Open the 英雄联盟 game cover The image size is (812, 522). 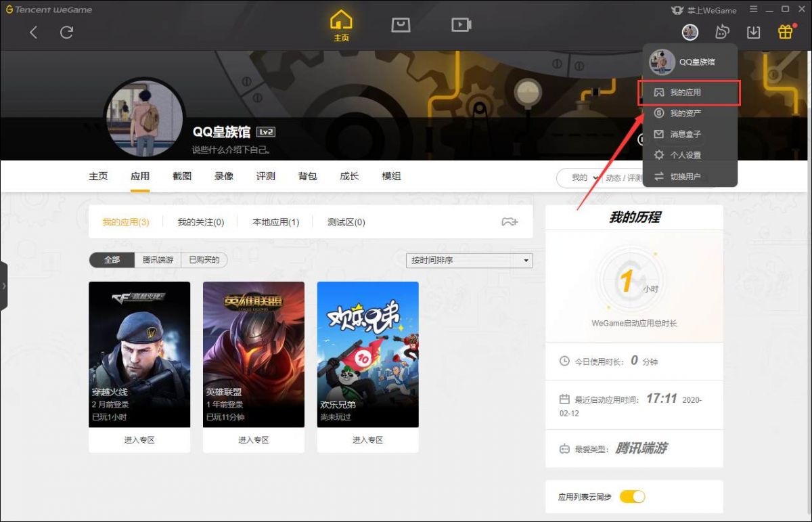(x=254, y=355)
